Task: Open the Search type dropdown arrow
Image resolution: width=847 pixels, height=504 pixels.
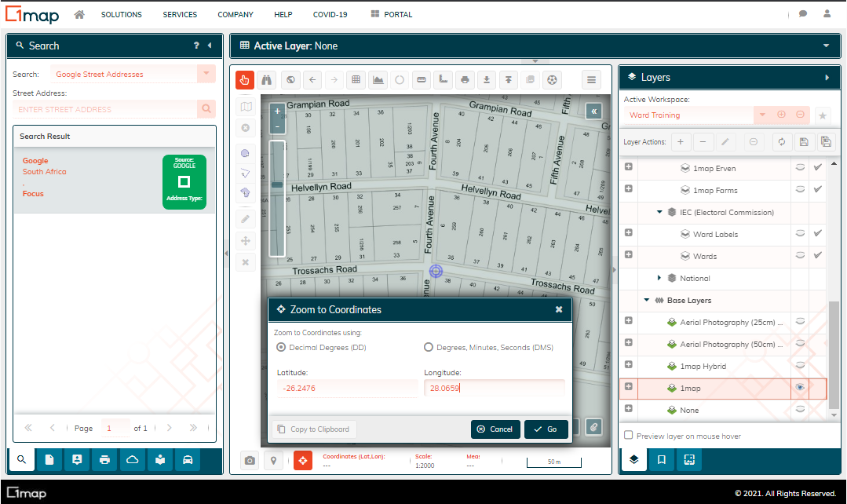Action: [x=206, y=74]
